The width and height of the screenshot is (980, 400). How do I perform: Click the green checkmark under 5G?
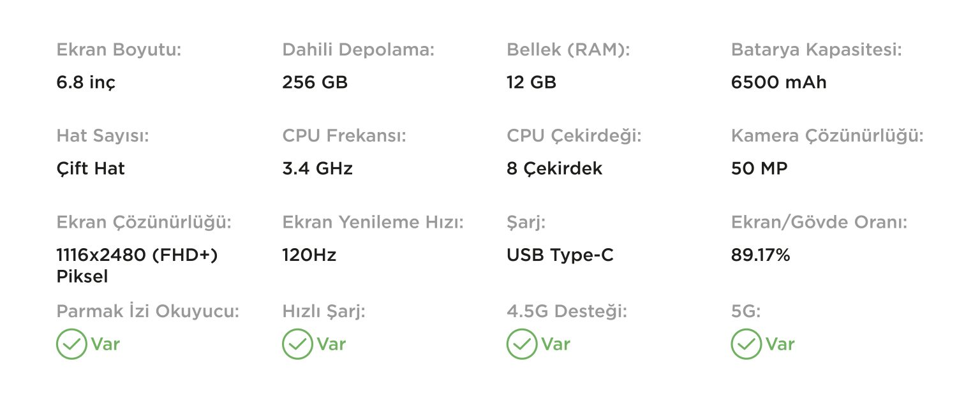pyautogui.click(x=746, y=344)
